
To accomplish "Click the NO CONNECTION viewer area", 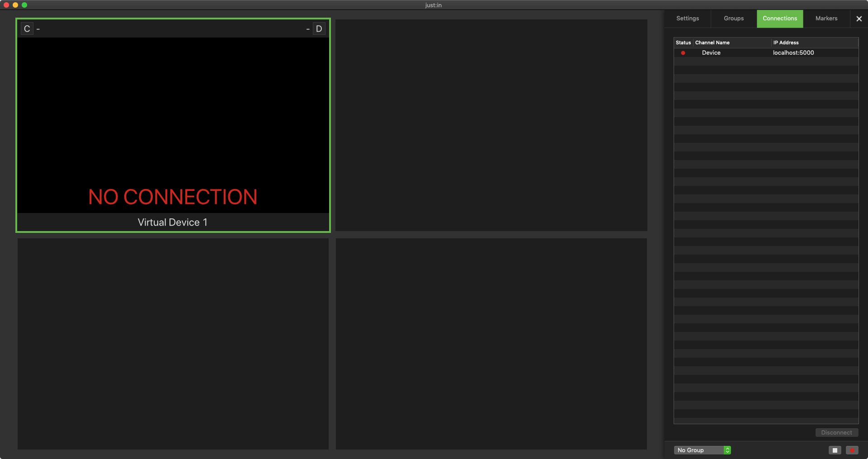I will [173, 125].
